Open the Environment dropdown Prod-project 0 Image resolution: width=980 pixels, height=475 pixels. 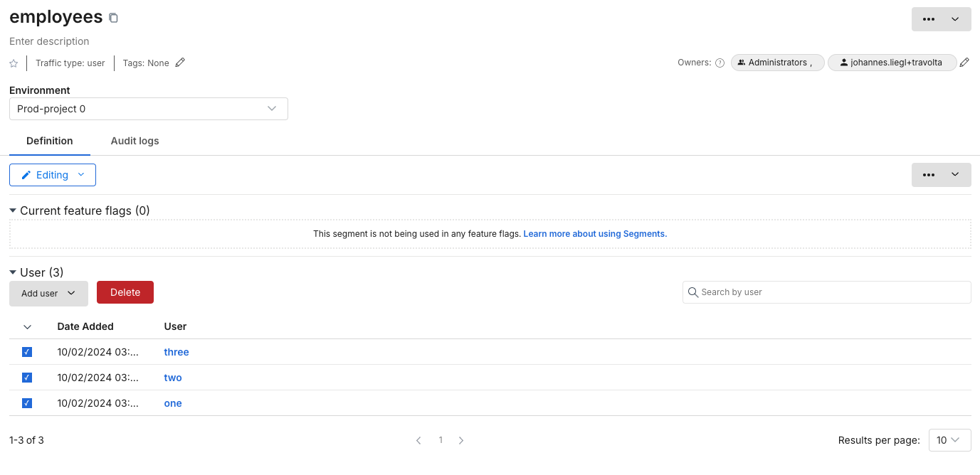tap(148, 109)
